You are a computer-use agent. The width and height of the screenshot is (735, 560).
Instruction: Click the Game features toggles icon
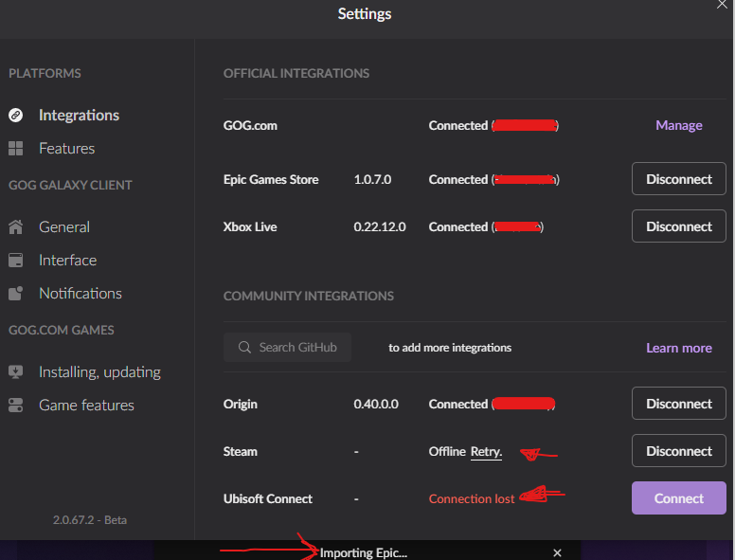point(15,405)
